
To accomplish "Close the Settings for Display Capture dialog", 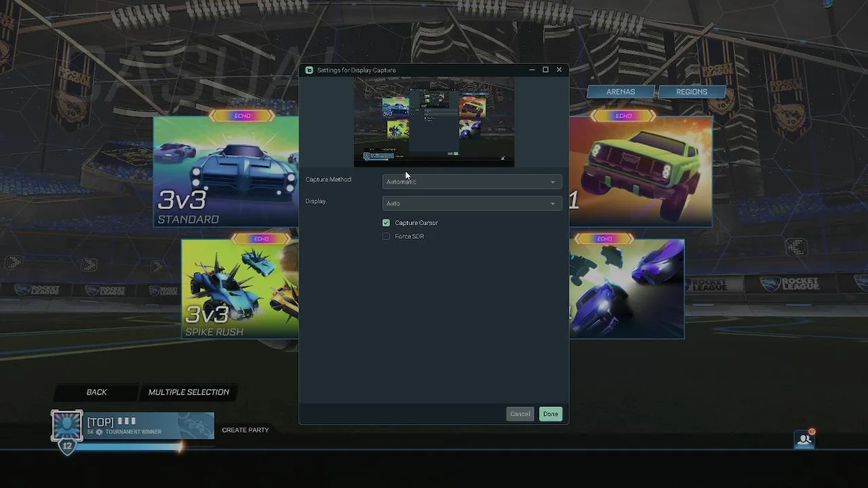I will coord(559,70).
